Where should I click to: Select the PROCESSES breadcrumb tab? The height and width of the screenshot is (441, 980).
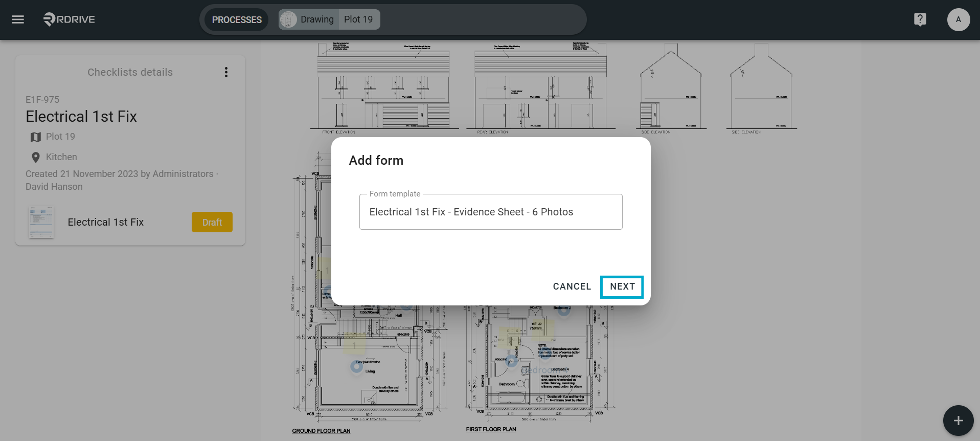237,19
